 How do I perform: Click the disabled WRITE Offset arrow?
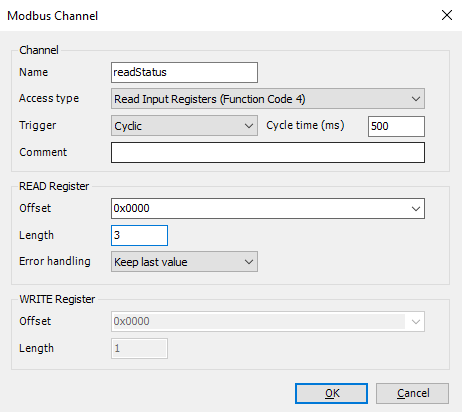click(416, 322)
